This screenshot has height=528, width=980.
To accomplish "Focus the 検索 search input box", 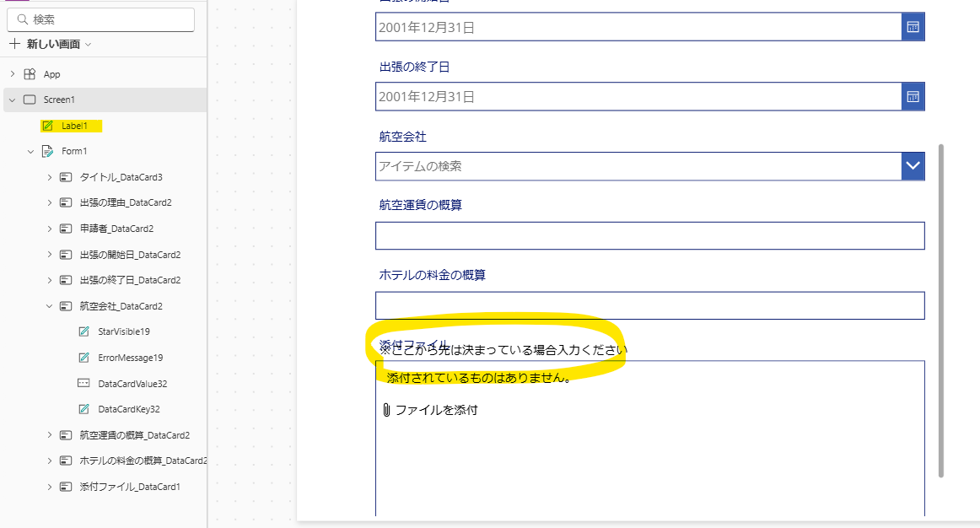I will (100, 19).
